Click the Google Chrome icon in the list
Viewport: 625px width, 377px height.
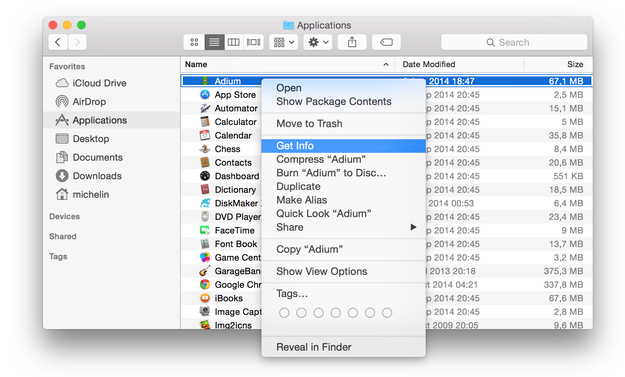pyautogui.click(x=205, y=285)
